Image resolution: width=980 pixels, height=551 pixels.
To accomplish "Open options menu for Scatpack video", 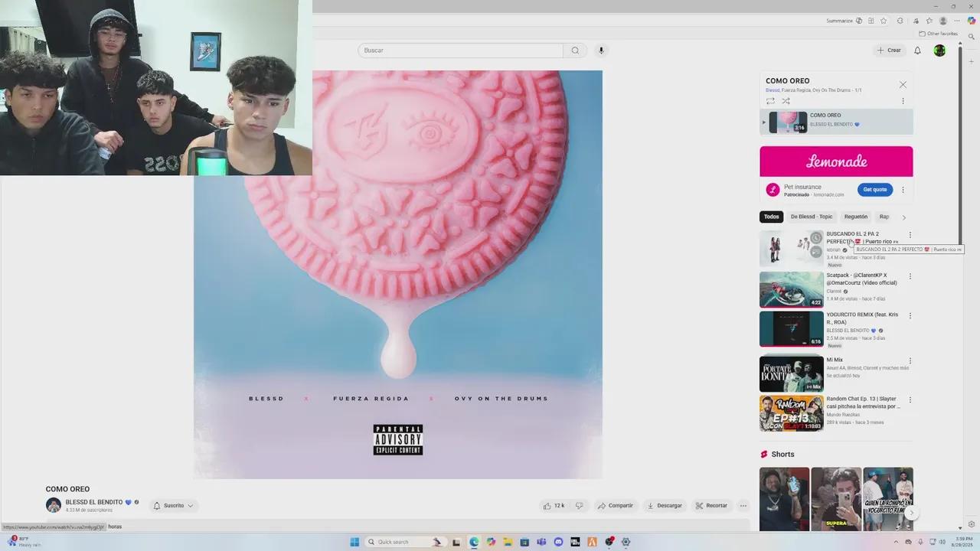I will click(910, 276).
